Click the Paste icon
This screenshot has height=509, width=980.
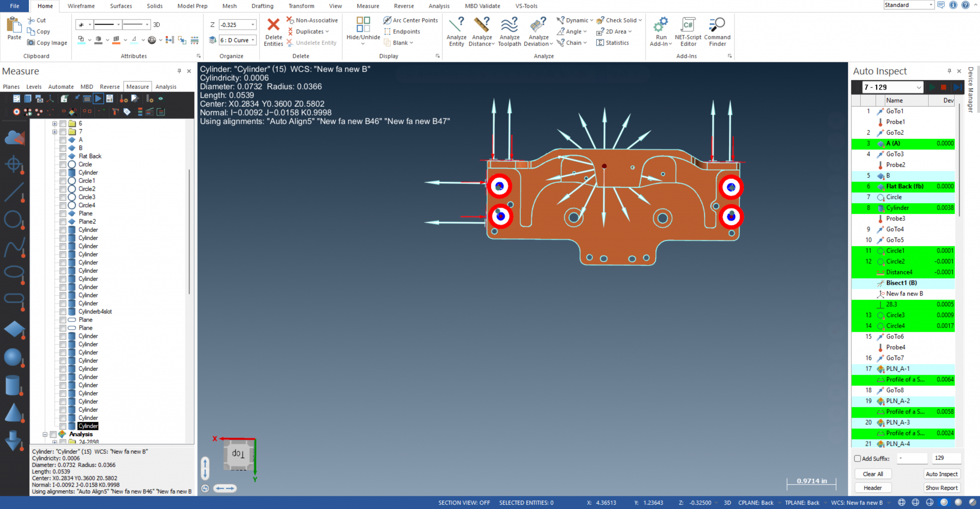[x=14, y=26]
